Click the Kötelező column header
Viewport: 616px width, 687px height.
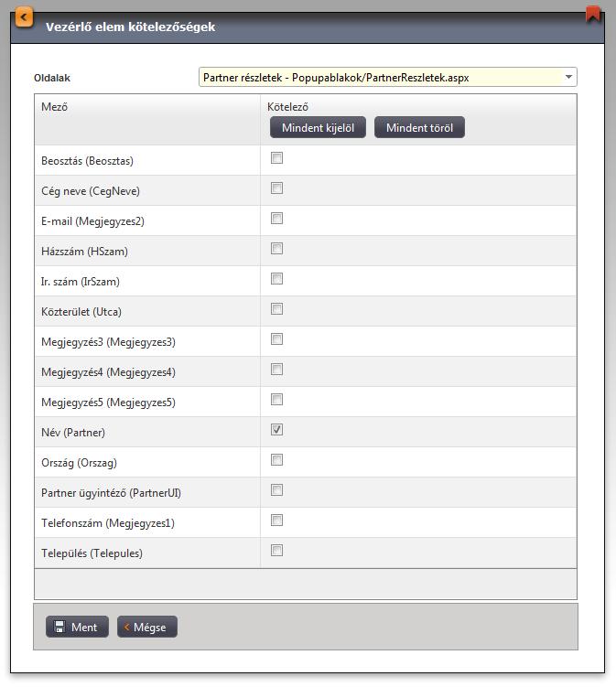(287, 106)
